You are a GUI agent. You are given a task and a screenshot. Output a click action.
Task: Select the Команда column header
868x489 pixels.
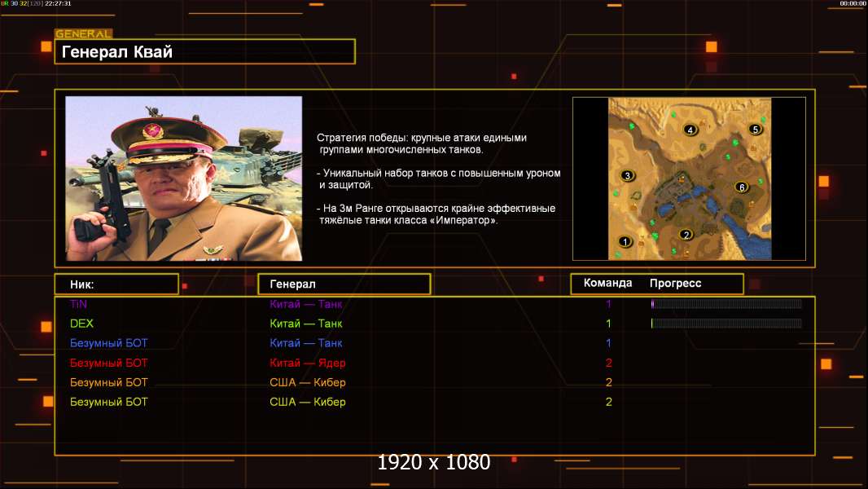tap(607, 284)
